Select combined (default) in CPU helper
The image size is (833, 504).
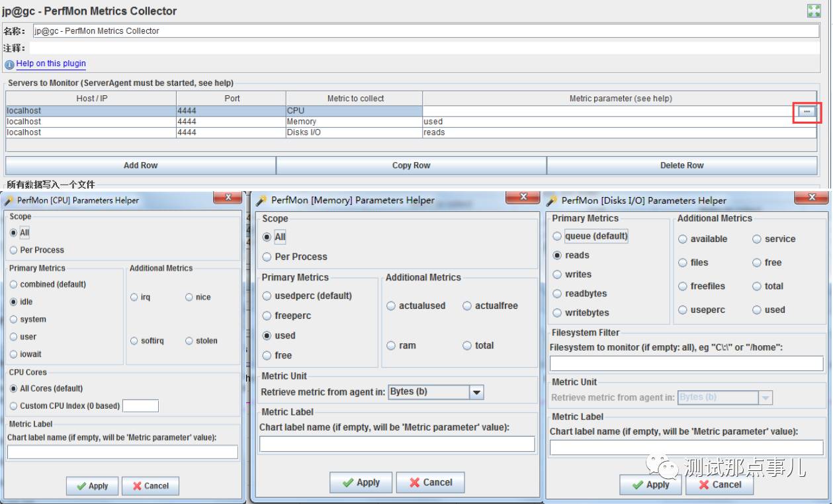48,284
